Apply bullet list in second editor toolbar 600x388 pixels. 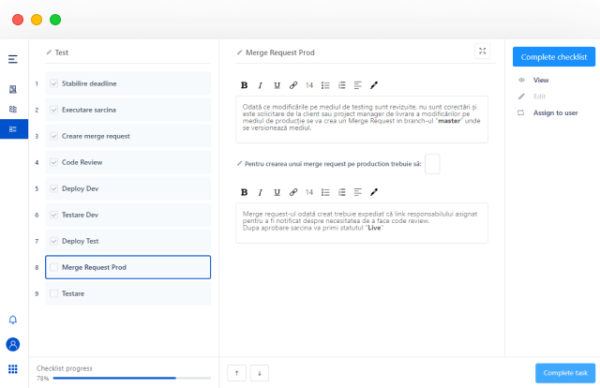tap(325, 192)
